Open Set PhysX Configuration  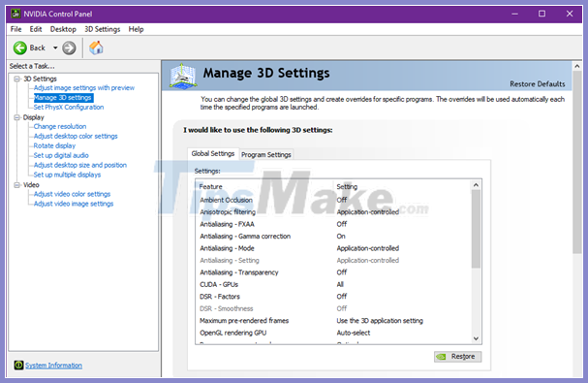(69, 108)
